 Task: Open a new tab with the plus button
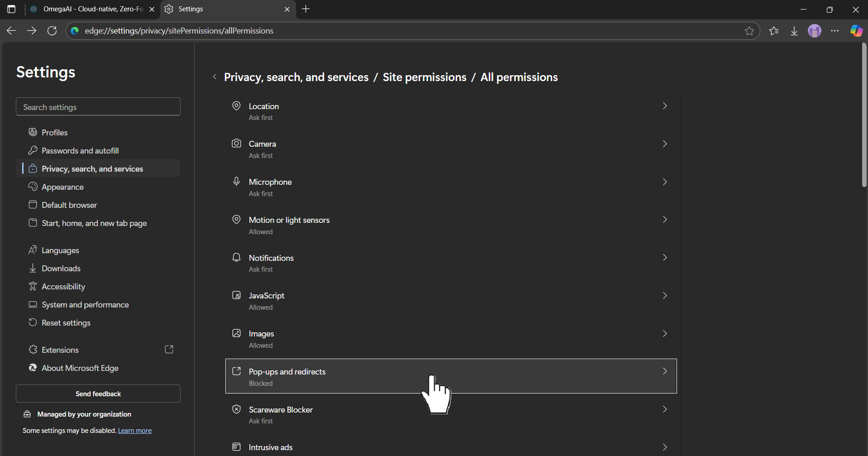(306, 9)
